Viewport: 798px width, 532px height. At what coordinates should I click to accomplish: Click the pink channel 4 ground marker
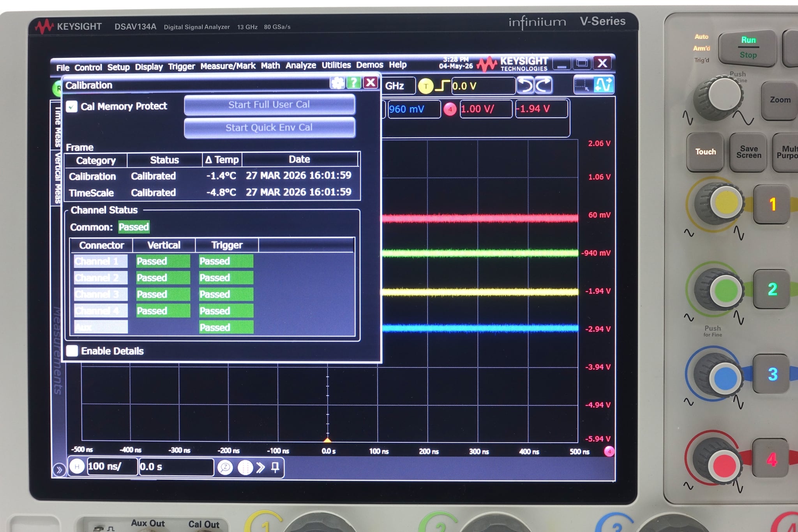click(x=609, y=451)
